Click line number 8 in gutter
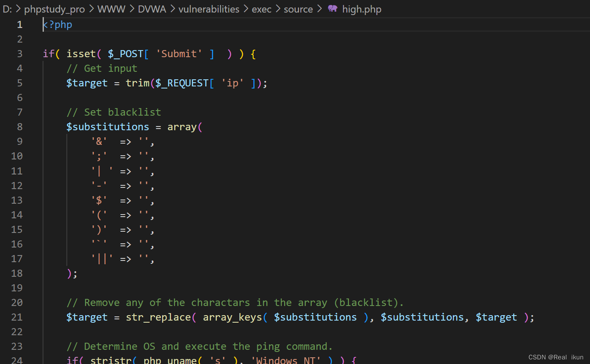 [20, 127]
